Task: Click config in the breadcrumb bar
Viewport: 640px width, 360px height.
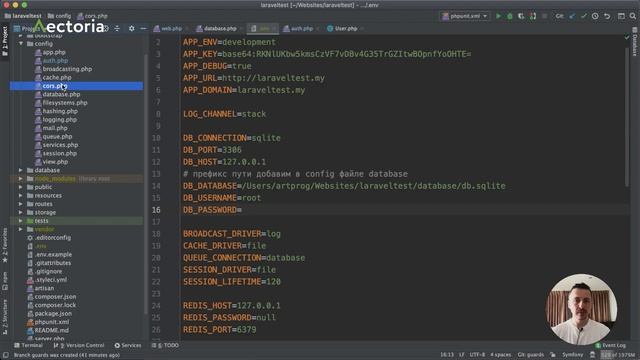Action: (x=60, y=16)
